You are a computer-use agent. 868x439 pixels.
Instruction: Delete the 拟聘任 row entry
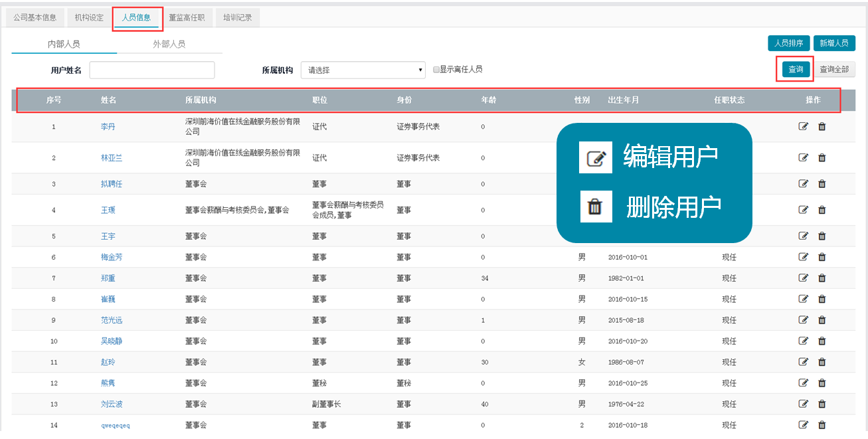[x=822, y=184]
